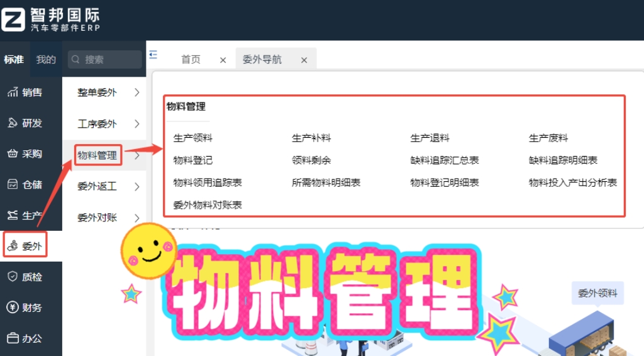Click the 委外领料 label in the diagram
This screenshot has width=644, height=356.
click(x=597, y=293)
